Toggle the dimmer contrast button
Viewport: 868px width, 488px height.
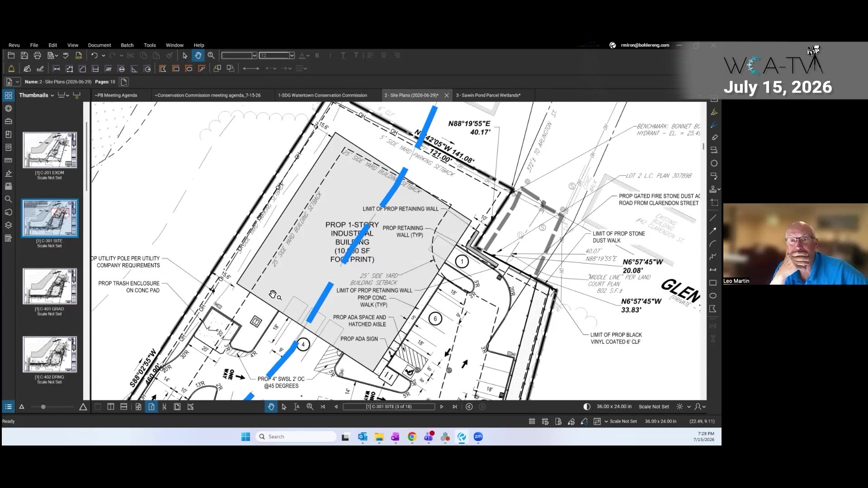coord(587,407)
